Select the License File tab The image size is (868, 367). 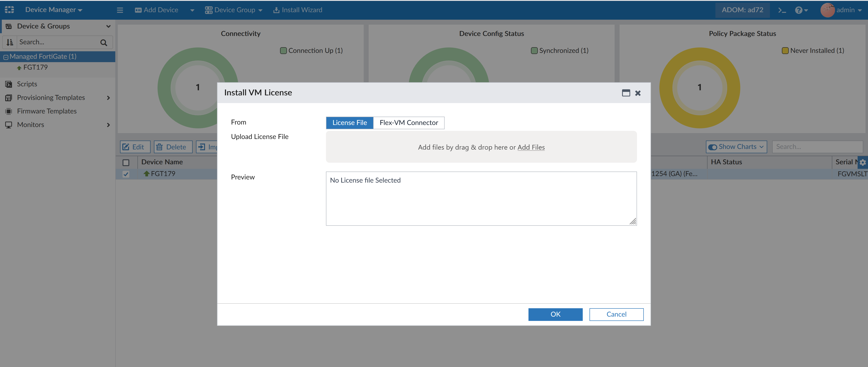(349, 123)
